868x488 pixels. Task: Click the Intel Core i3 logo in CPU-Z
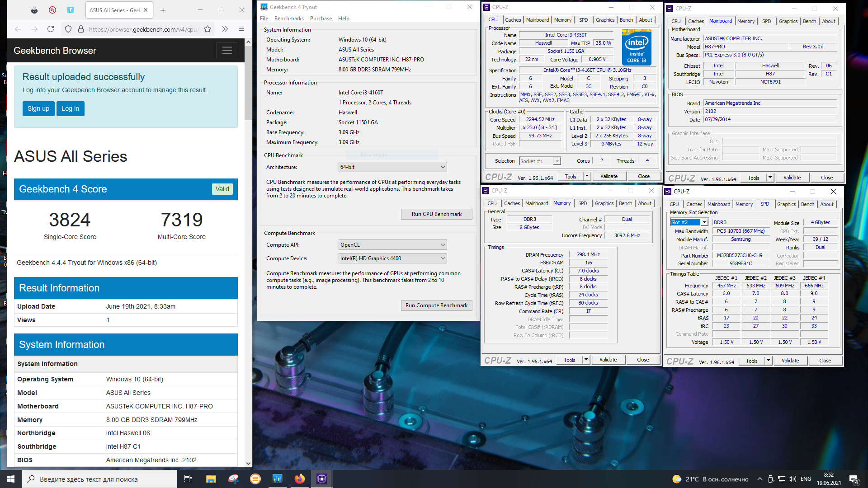[637, 47]
